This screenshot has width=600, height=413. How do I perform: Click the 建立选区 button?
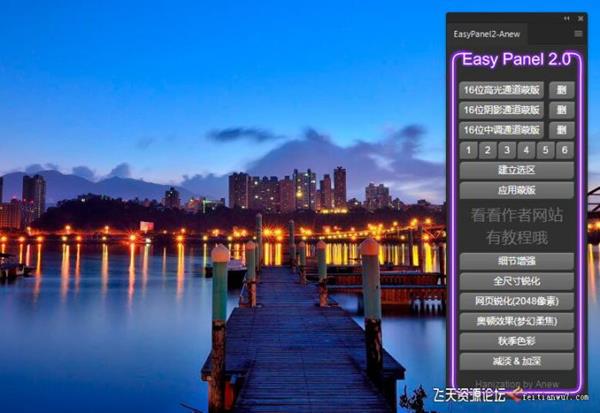click(x=516, y=170)
